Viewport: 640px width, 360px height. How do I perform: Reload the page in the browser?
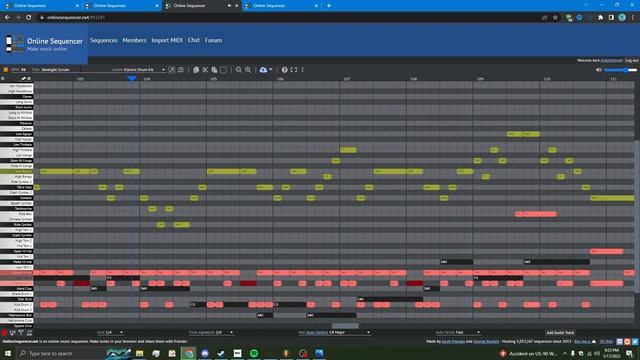(x=29, y=18)
